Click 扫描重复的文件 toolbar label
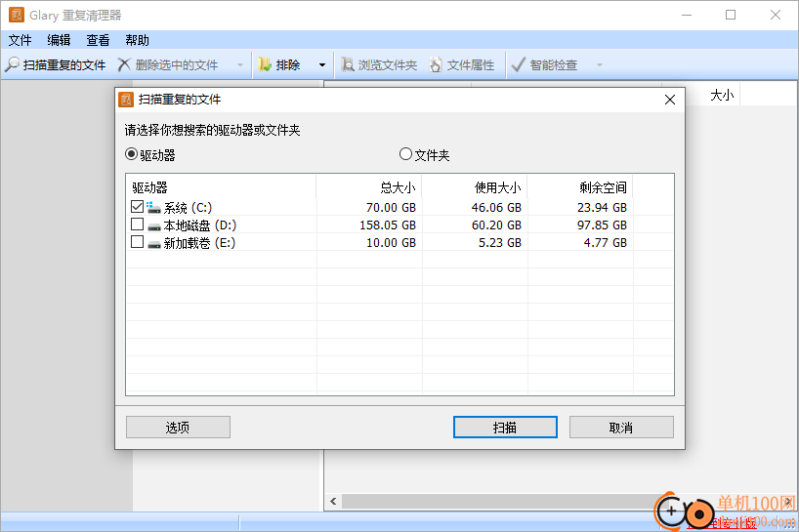 click(64, 65)
